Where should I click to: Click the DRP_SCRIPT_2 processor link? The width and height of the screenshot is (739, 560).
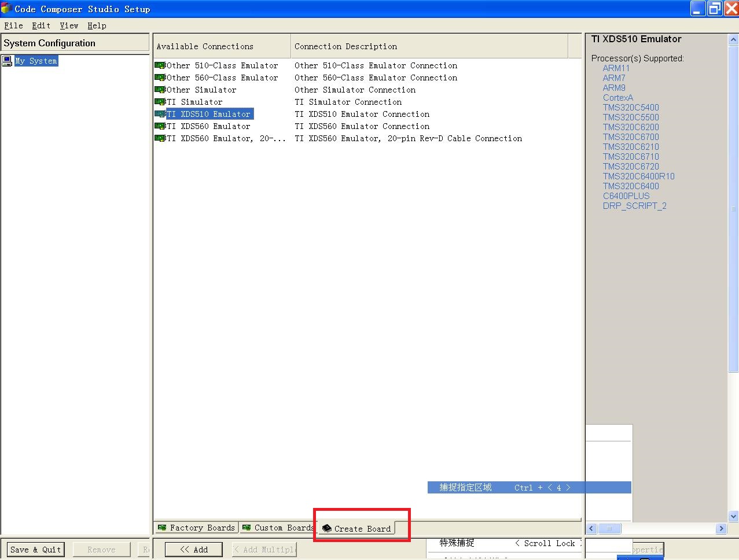coord(635,206)
